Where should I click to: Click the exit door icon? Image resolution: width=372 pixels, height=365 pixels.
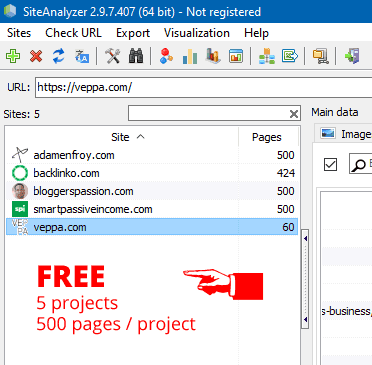352,56
